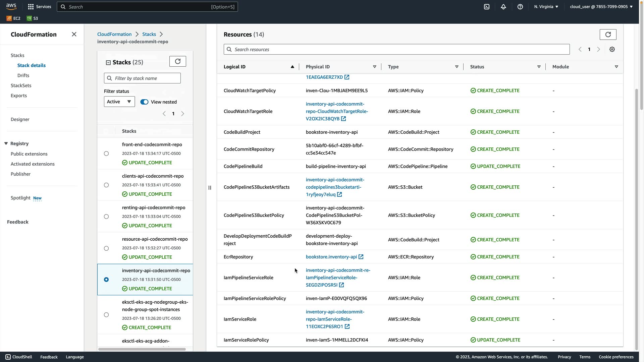Close the CloudFormation side navigation
644x362 pixels.
tap(74, 34)
